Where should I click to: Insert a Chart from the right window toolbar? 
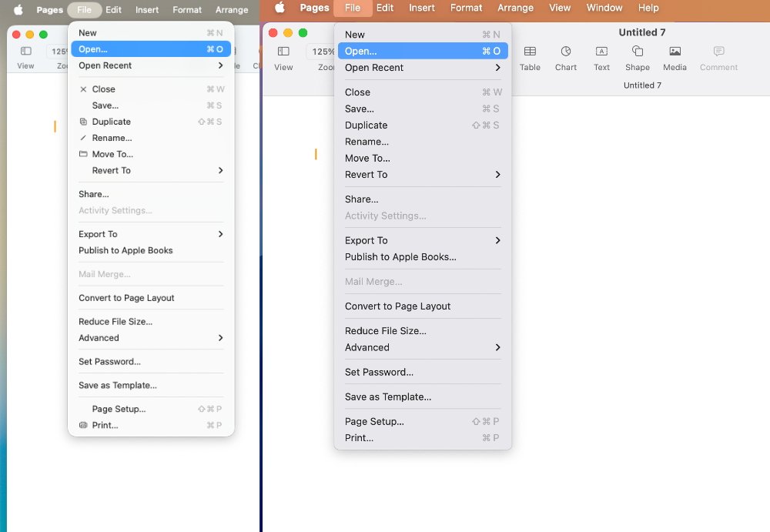point(566,51)
